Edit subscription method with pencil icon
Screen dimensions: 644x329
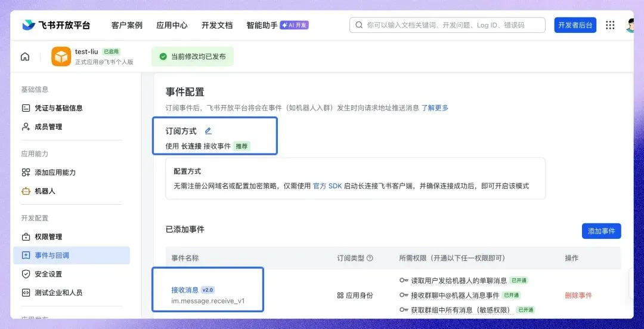click(208, 131)
